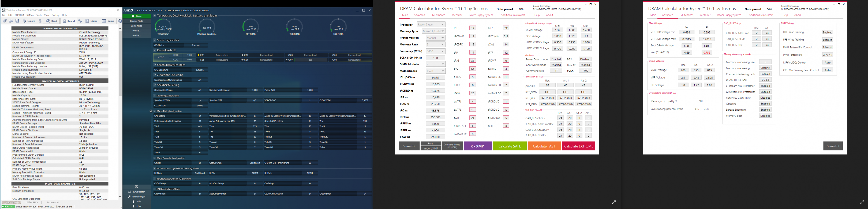The height and width of the screenshot is (209, 868).
Task: Collapse the Kerne-Abschnitt section in Ryzen Master
Action: pos(155,50)
